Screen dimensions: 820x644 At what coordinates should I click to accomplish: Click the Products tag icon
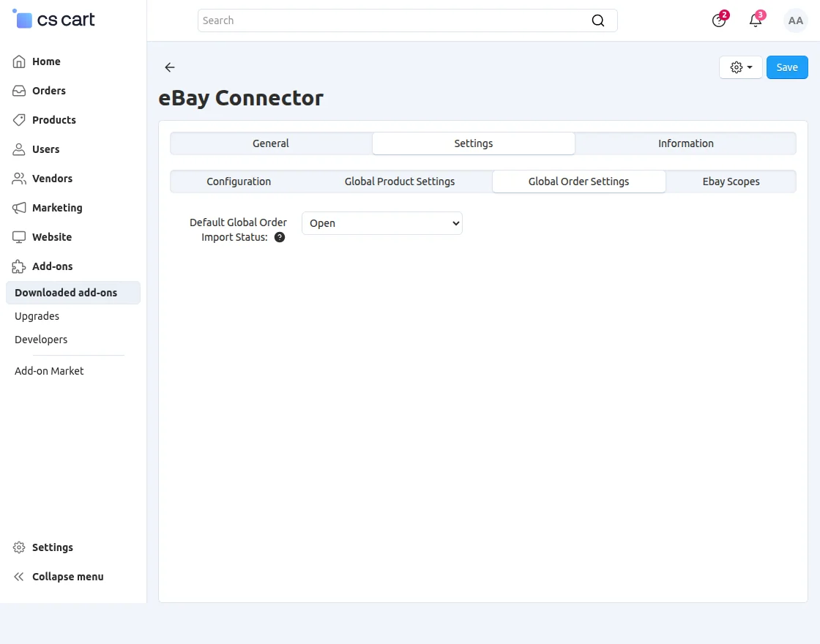coord(19,120)
